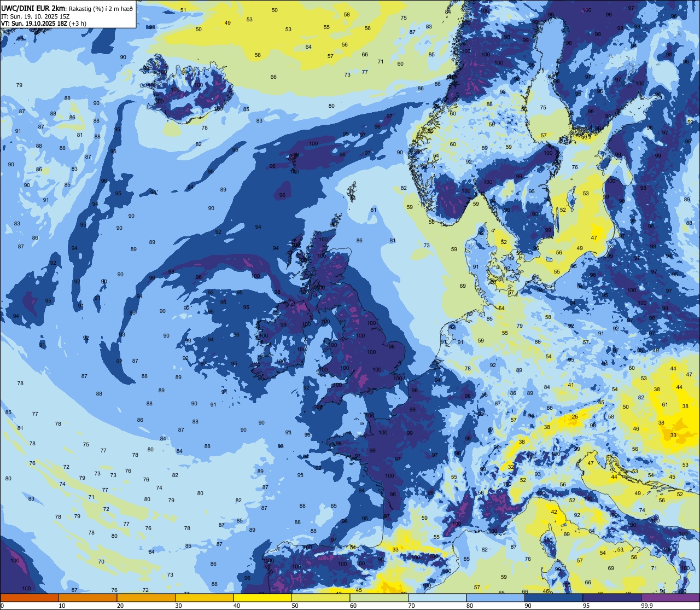Click the bright yellow 40–50 legend swatch
Viewport: 700px width, 610px height.
click(x=262, y=597)
